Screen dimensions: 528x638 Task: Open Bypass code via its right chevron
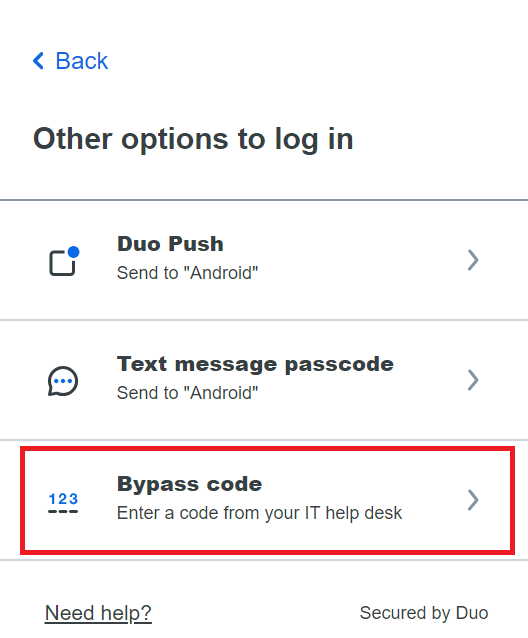pyautogui.click(x=473, y=500)
